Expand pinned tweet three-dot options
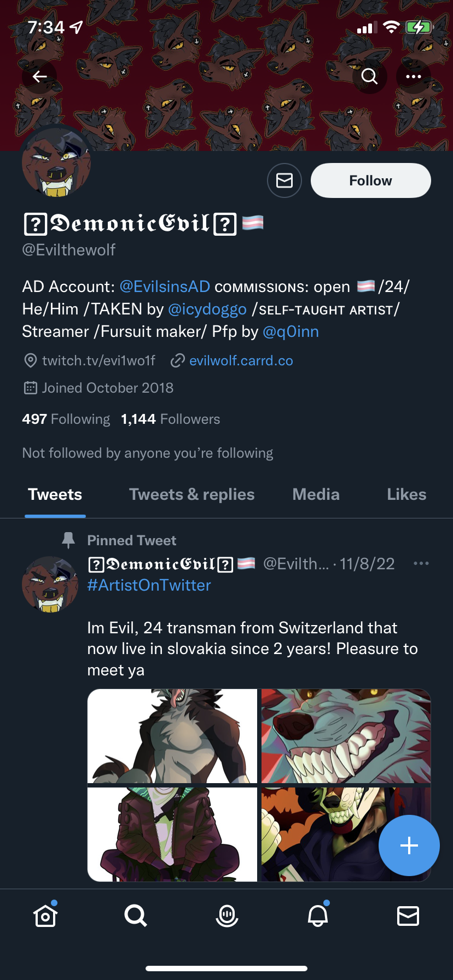 pos(421,563)
